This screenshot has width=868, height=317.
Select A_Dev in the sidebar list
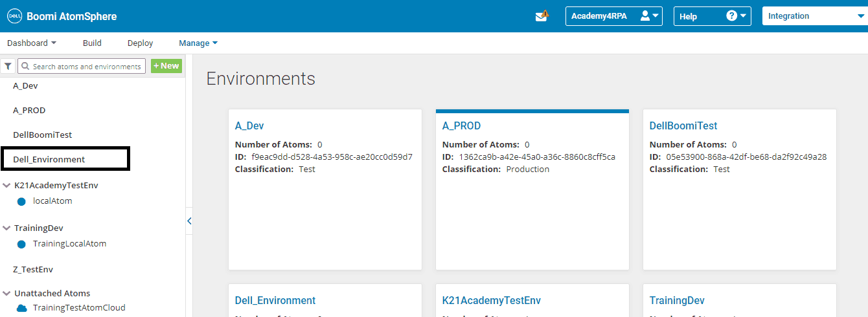[26, 85]
